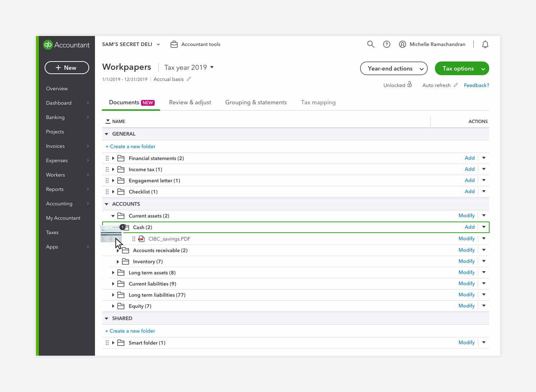The width and height of the screenshot is (536, 392).
Task: Open the help question mark icon
Action: click(387, 44)
